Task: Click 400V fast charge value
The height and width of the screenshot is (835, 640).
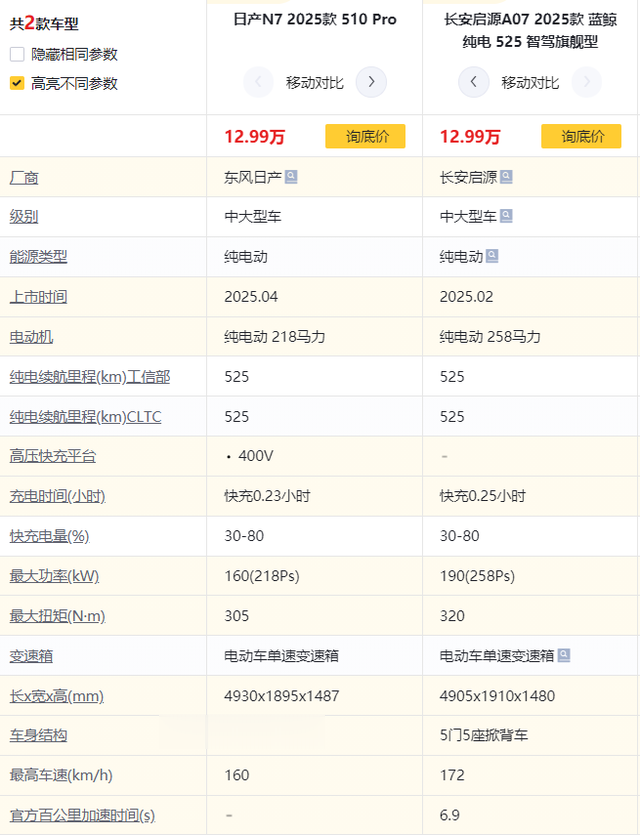Action: [256, 456]
